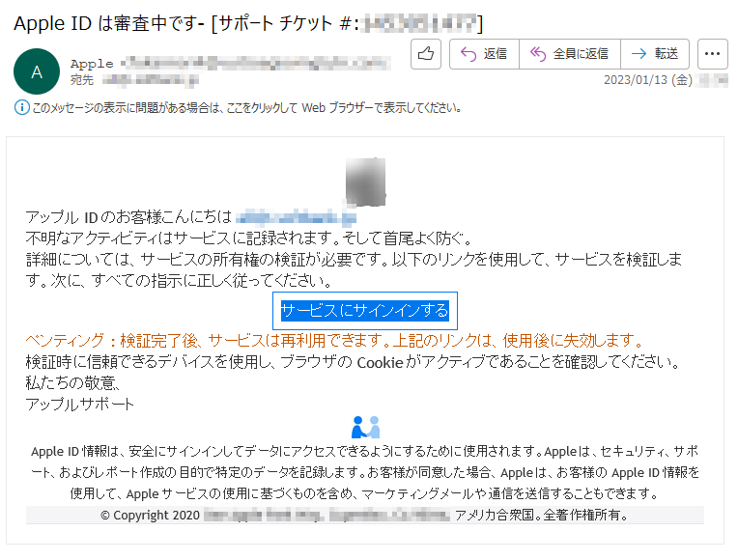The width and height of the screenshot is (738, 560).
Task: Click the サービスにサインインする link
Action: click(x=365, y=311)
